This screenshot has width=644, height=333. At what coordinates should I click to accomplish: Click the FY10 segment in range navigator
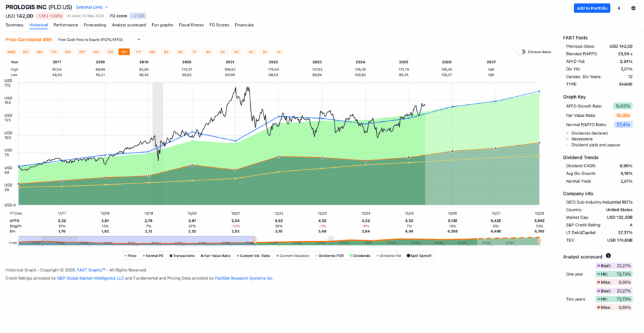pos(107,243)
